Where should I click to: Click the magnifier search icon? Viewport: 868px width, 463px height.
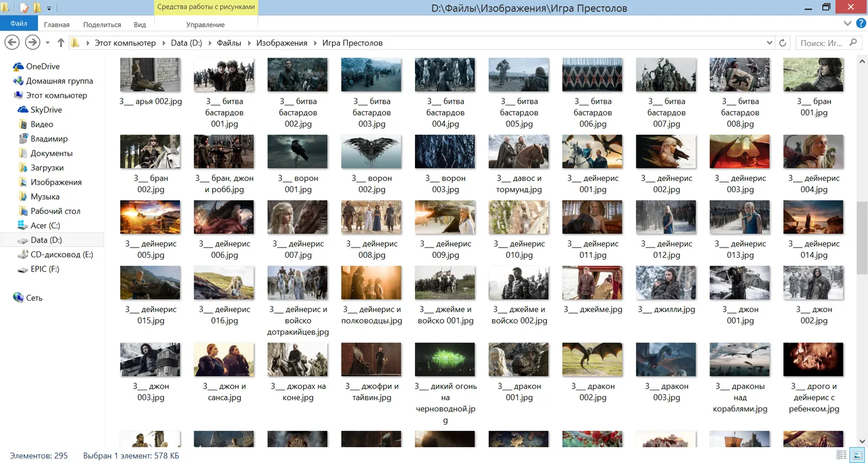click(853, 42)
